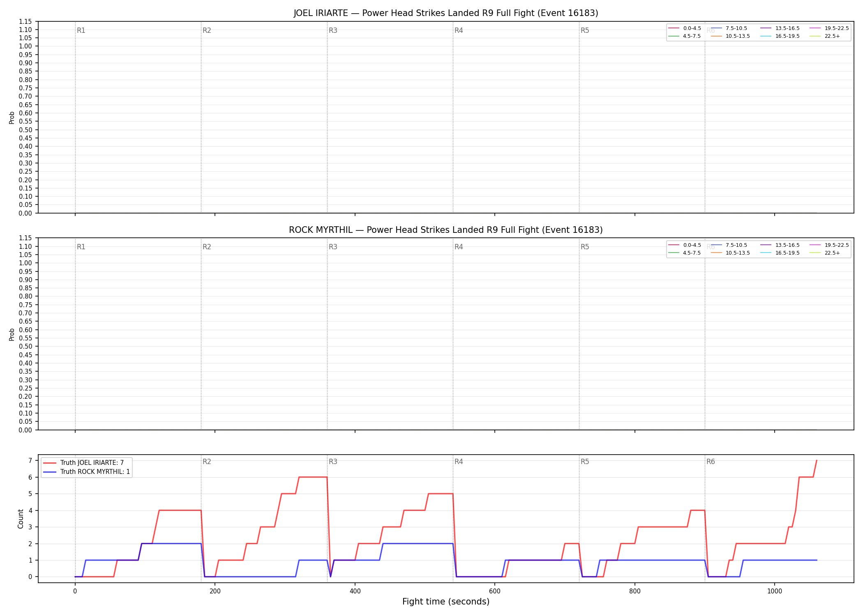Screen dimensions: 863x616
Task: Click the R4 round marker in JOEL IRIARTE chart
Action: (x=459, y=30)
